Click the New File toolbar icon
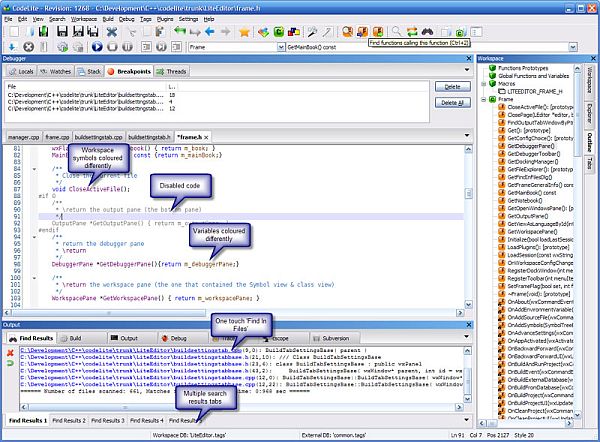Screen dimensions: 600x442 pyautogui.click(x=14, y=32)
